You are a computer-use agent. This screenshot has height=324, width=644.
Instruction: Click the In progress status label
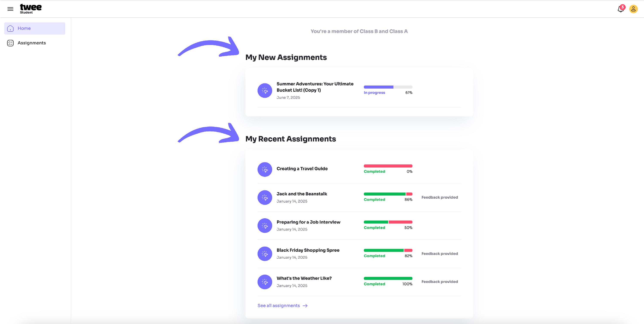pyautogui.click(x=374, y=93)
